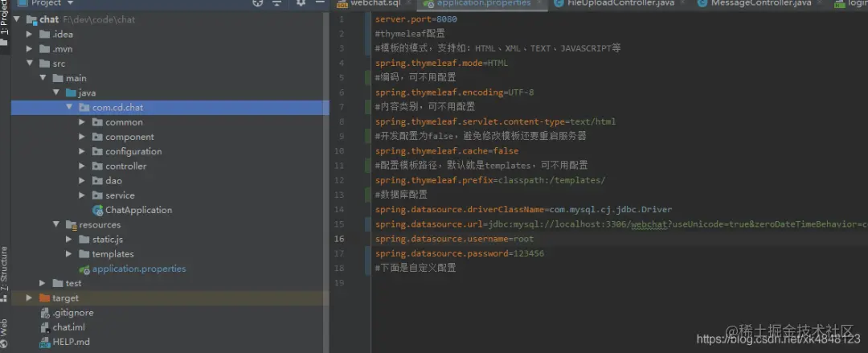Collapse the resources folder
This screenshot has height=353, width=868.
point(56,224)
